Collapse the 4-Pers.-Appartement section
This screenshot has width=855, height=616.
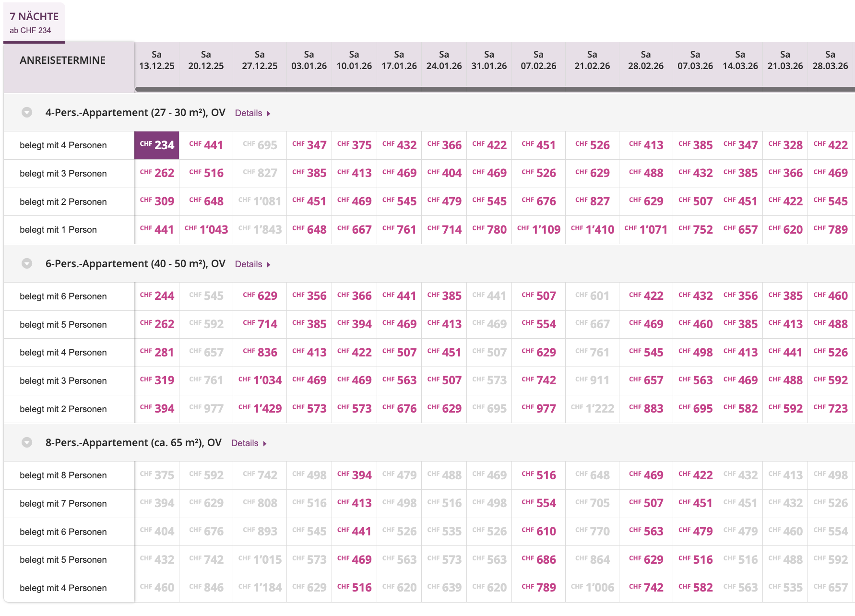(27, 113)
